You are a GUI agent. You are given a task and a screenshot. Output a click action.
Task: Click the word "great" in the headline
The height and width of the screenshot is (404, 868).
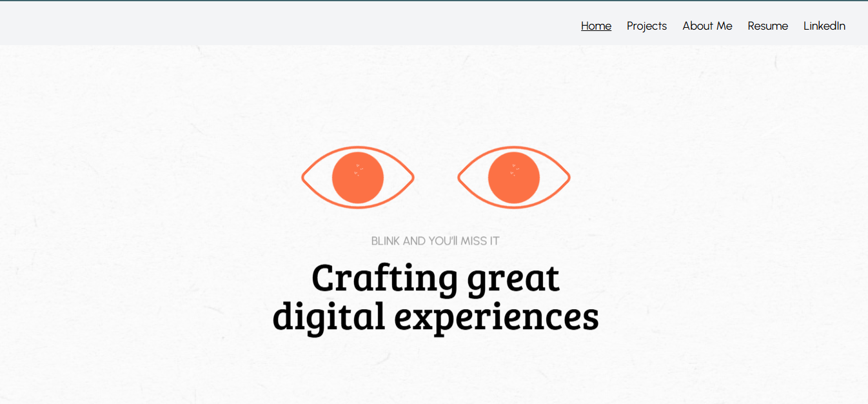tap(513, 278)
